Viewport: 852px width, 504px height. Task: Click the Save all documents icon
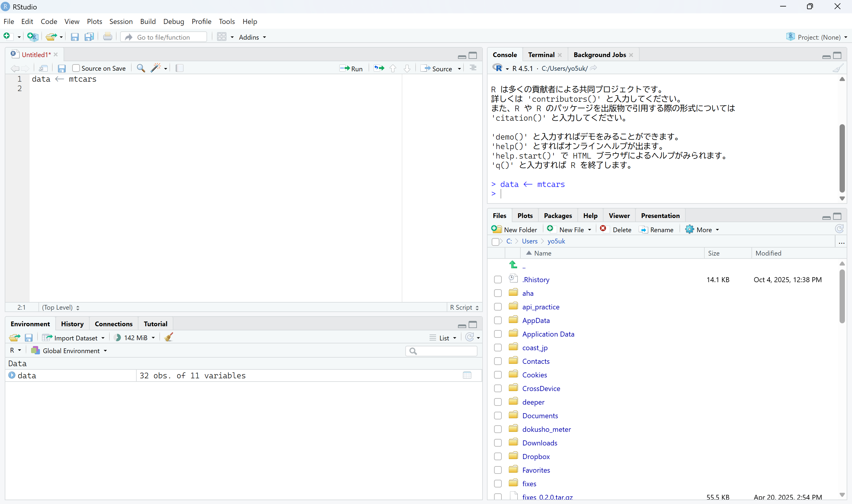(x=89, y=37)
